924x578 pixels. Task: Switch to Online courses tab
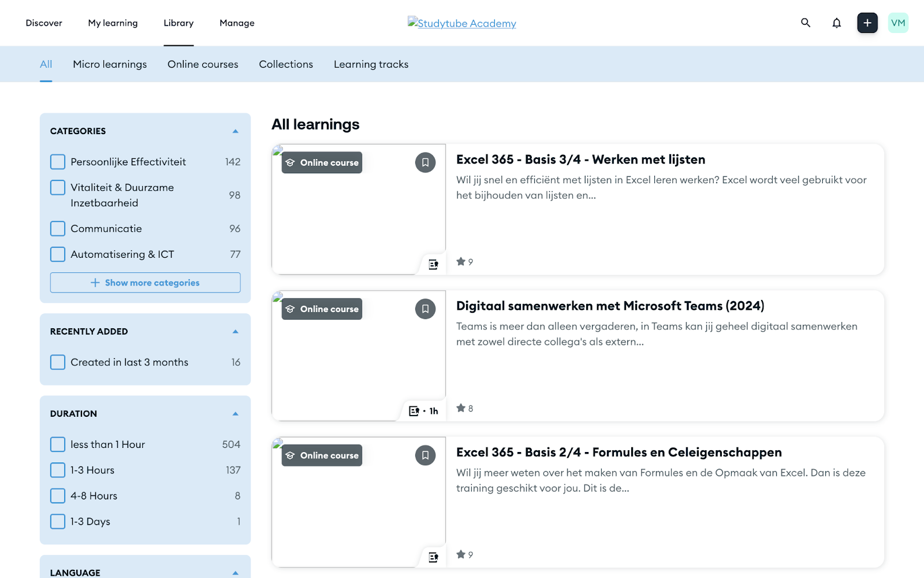[203, 64]
